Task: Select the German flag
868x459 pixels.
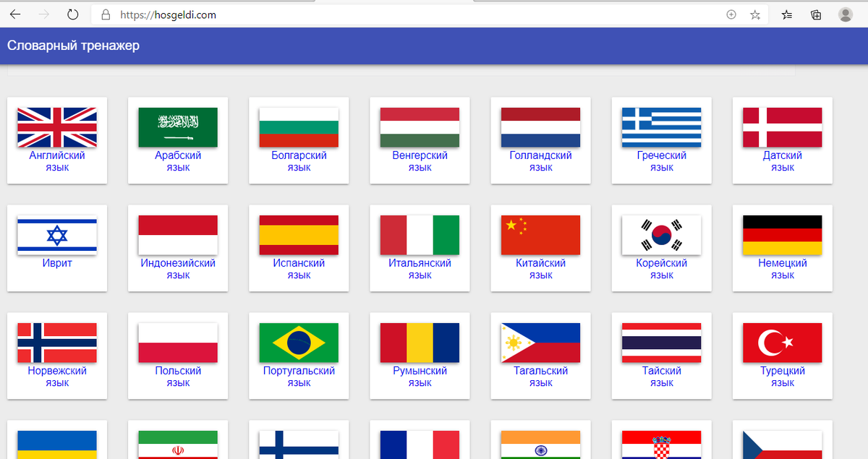Action: (783, 235)
